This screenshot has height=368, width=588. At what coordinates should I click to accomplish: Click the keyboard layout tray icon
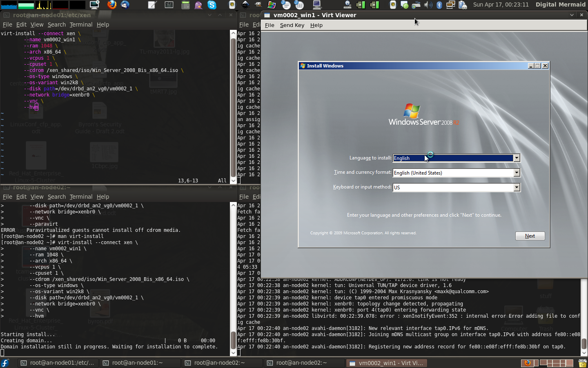pos(416,5)
